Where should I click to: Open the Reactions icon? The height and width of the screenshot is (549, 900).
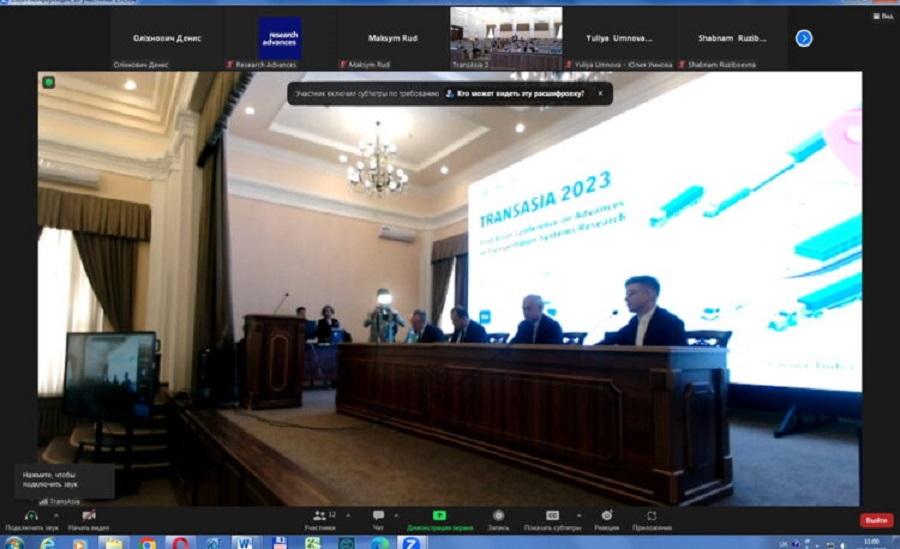(x=606, y=515)
